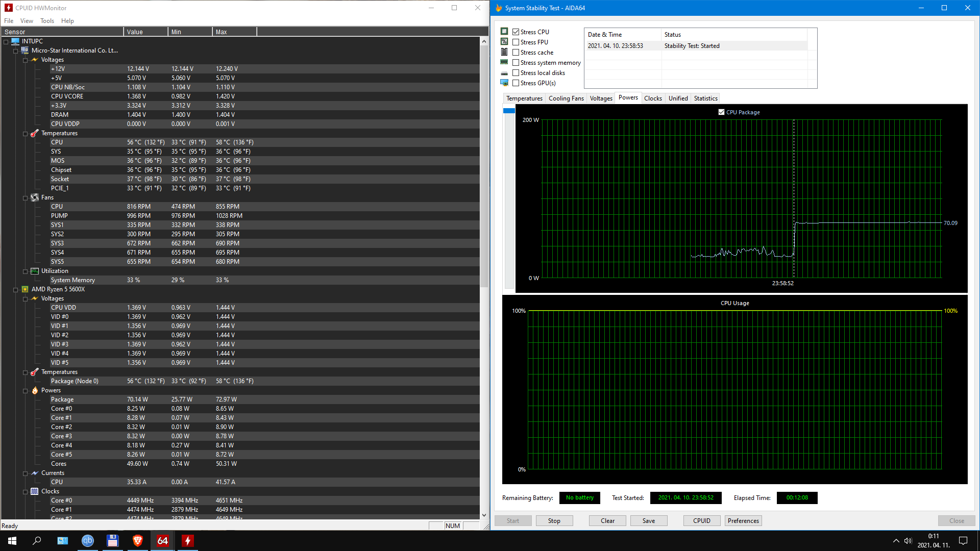The width and height of the screenshot is (980, 551).
Task: Click the Stress FPU icon in AIDA64
Action: (x=504, y=42)
